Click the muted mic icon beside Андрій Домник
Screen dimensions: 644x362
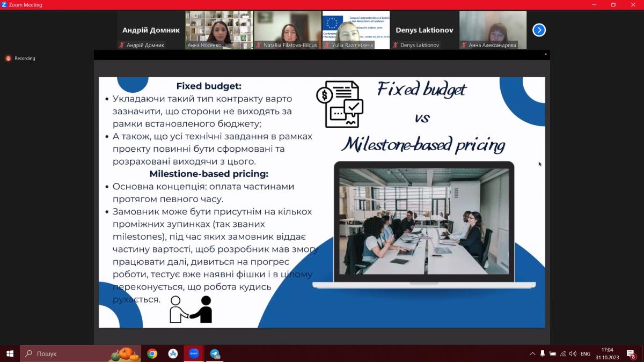(122, 45)
